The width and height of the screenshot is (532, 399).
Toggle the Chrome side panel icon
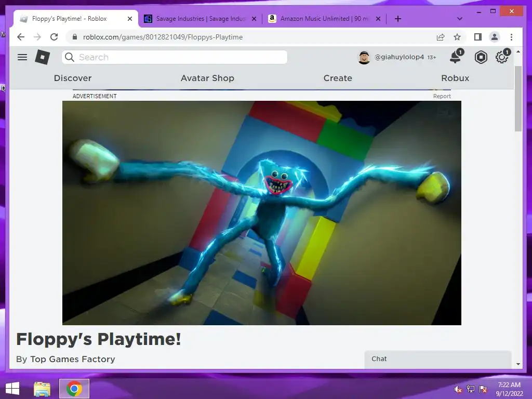pyautogui.click(x=478, y=37)
